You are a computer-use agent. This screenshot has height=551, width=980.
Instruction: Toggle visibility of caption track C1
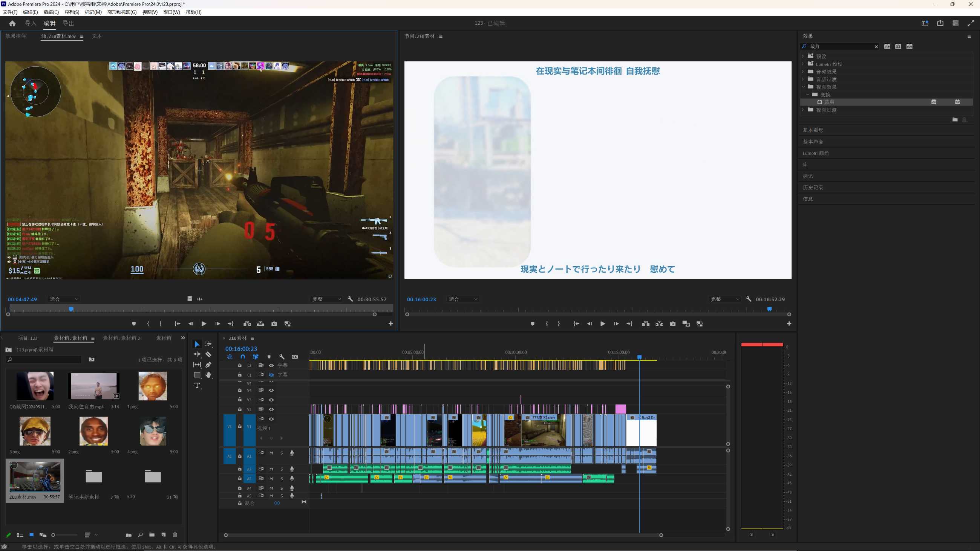click(x=271, y=375)
